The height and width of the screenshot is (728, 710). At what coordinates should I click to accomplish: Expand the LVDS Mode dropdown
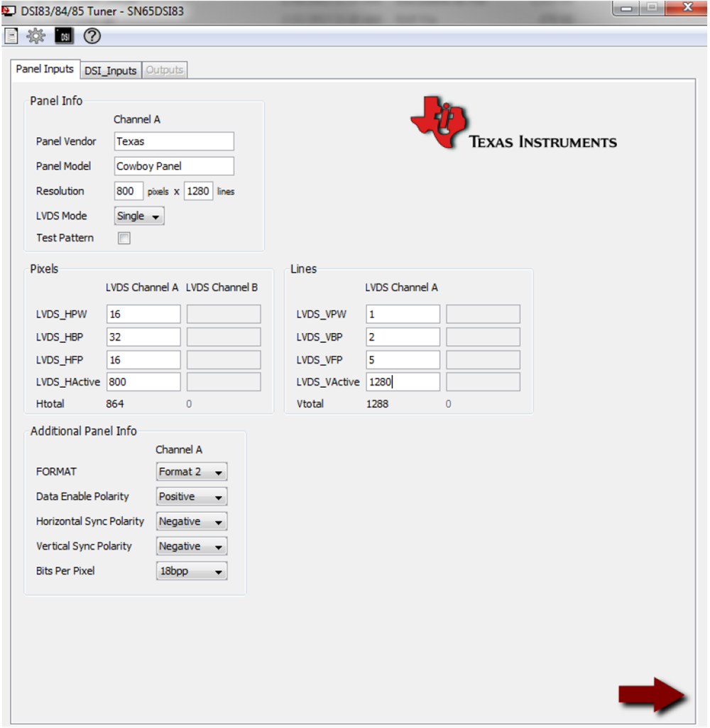[139, 216]
